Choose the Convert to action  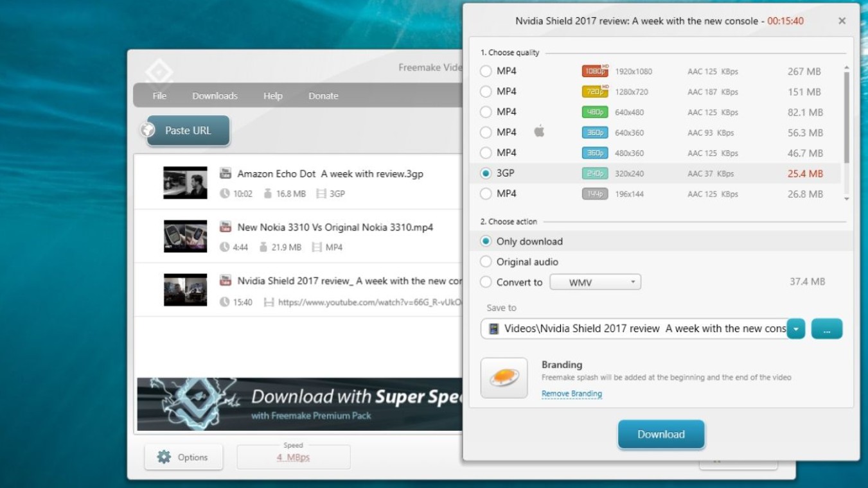tap(486, 282)
